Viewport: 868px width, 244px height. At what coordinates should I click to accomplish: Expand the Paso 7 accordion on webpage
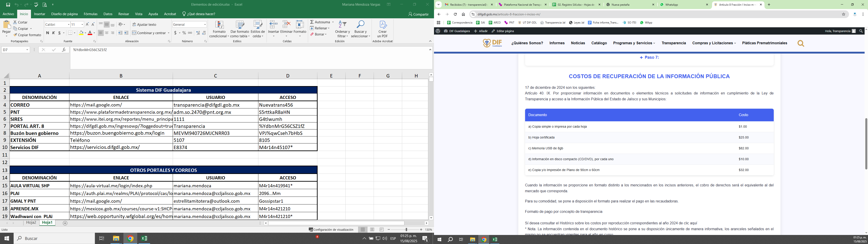pos(649,58)
